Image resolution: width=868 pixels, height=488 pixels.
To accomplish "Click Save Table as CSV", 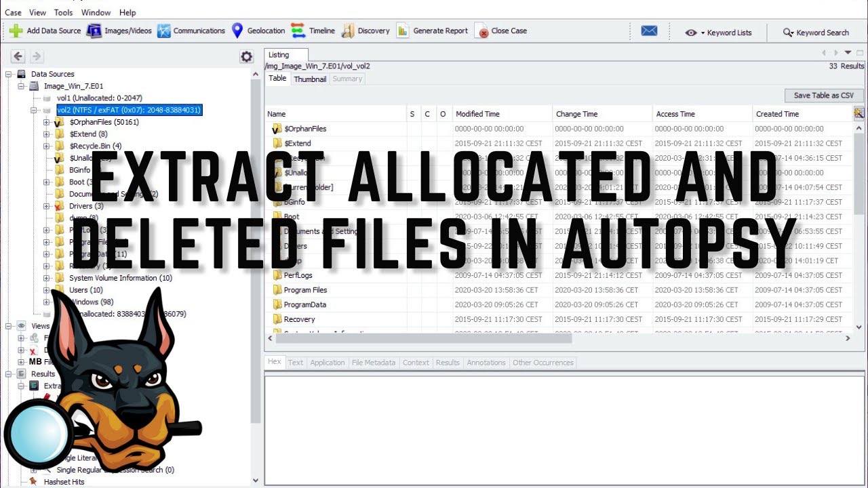I will [824, 96].
